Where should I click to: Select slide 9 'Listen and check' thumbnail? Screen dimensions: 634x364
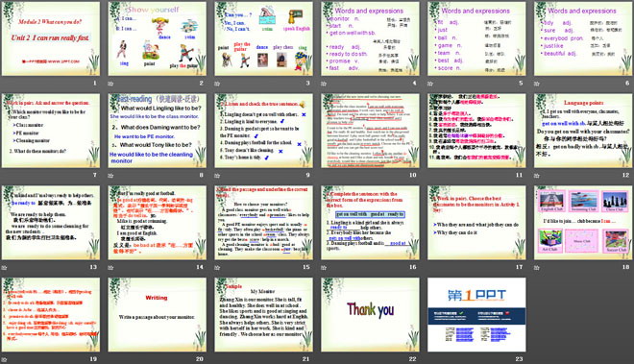(263, 131)
